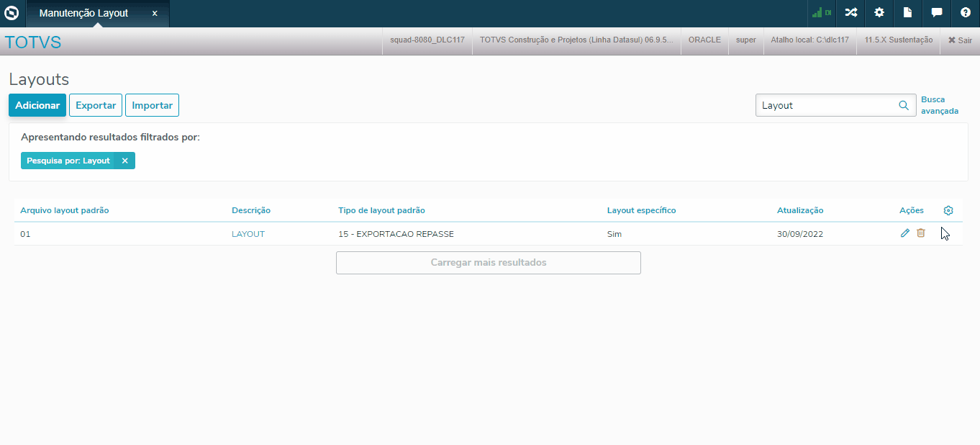980x445 pixels.
Task: Click the Importar button
Action: pyautogui.click(x=152, y=105)
